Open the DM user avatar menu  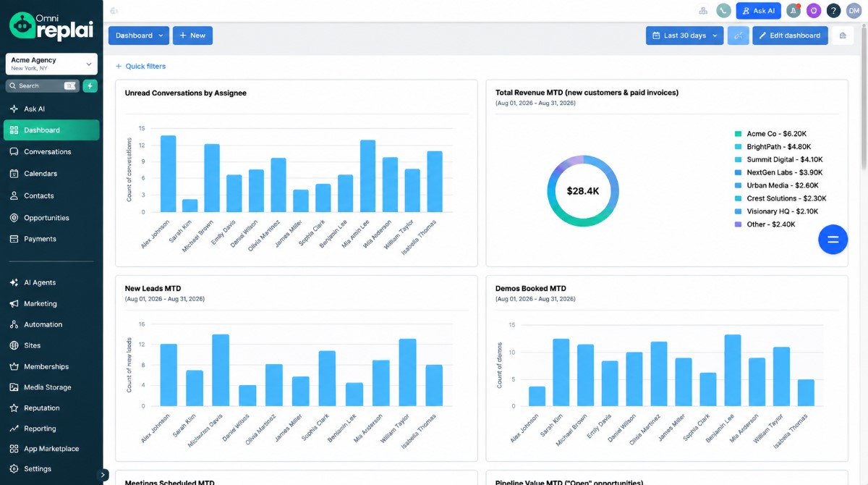point(854,11)
